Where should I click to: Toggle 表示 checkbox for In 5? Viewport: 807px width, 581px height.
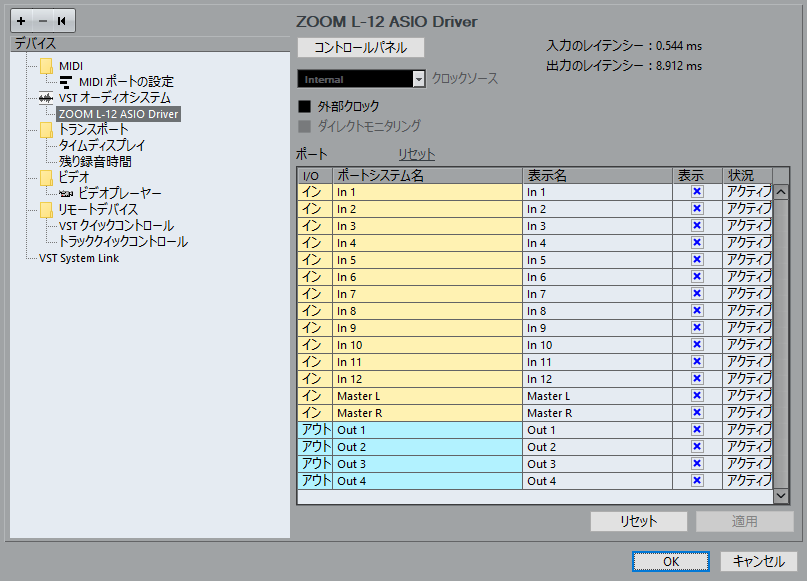pyautogui.click(x=697, y=260)
